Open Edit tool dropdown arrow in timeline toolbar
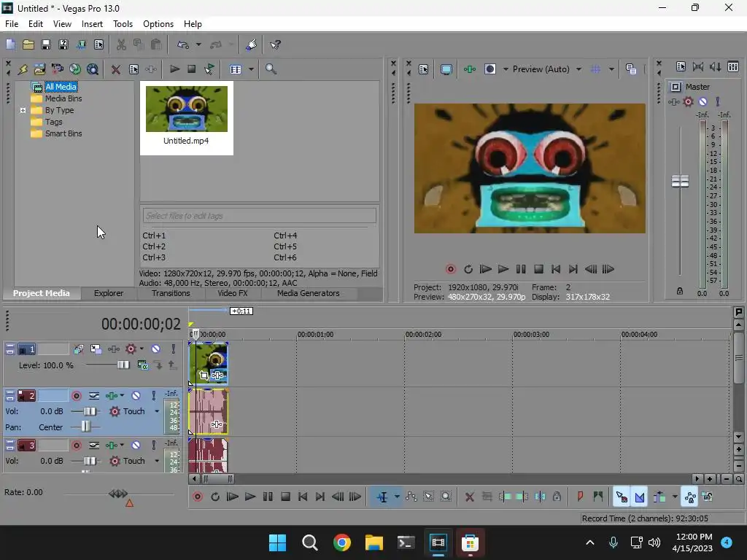The height and width of the screenshot is (560, 747). pos(397,497)
